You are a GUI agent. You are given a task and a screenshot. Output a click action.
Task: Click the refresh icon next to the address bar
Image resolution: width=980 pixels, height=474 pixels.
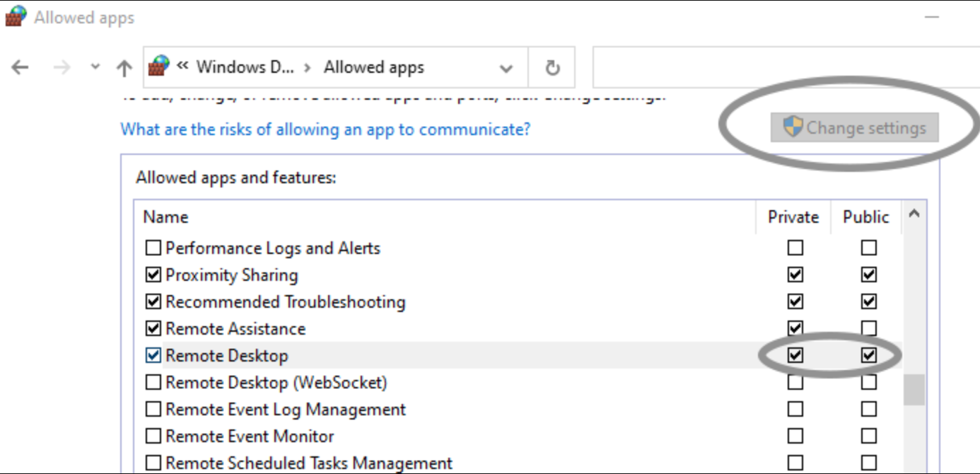click(552, 67)
